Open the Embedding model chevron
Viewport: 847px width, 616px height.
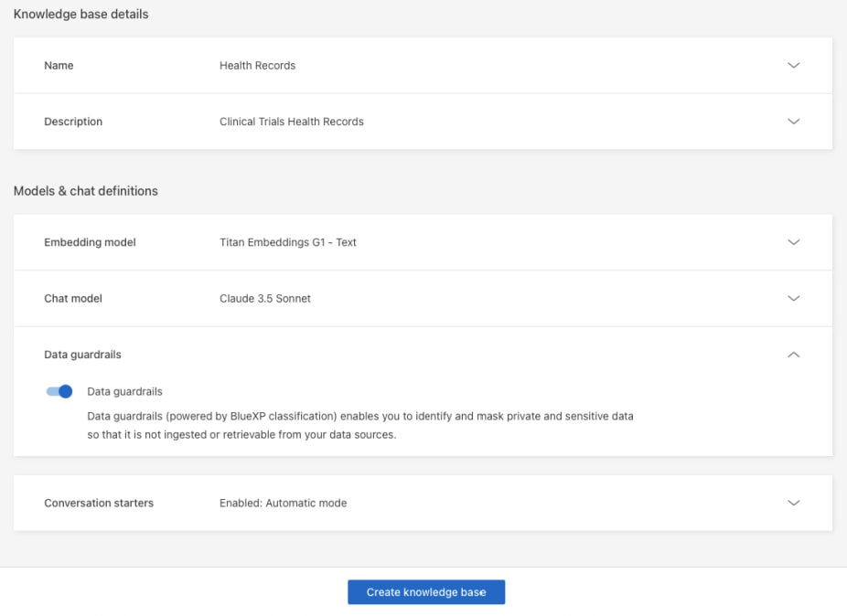793,242
